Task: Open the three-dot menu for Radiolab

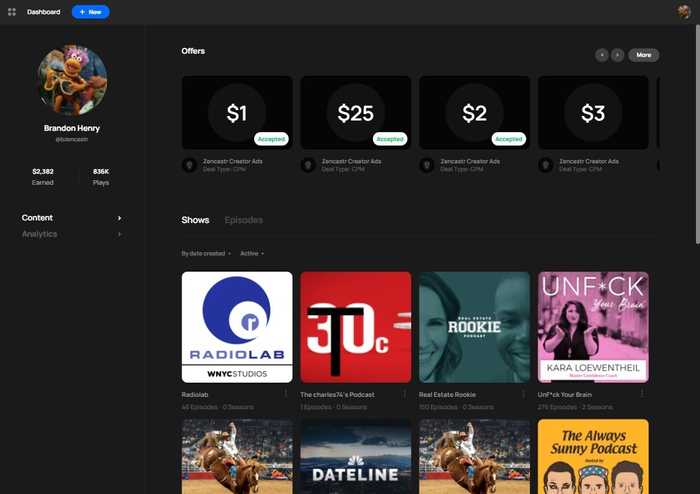Action: point(286,394)
